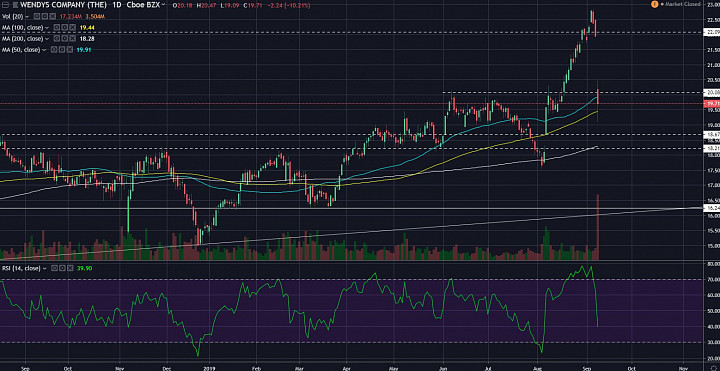720x371 pixels.
Task: Click the 19.91 MA 50 value
Action: tap(84, 50)
